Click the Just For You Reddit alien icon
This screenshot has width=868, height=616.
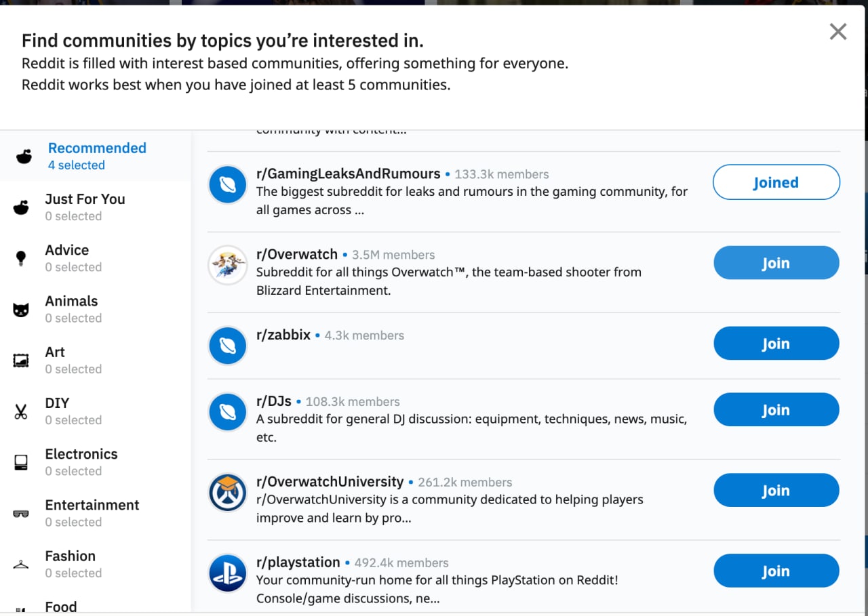coord(21,207)
